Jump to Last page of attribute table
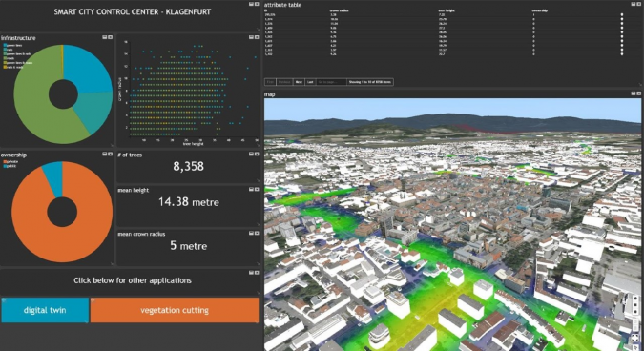The width and height of the screenshot is (644, 351). tap(310, 82)
